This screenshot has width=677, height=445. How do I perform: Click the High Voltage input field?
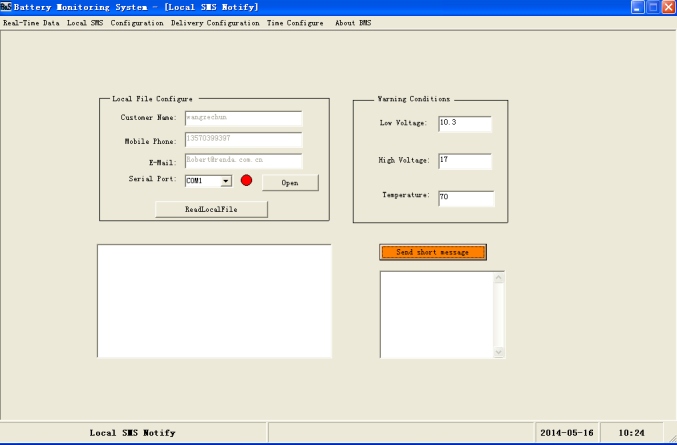tap(465, 161)
